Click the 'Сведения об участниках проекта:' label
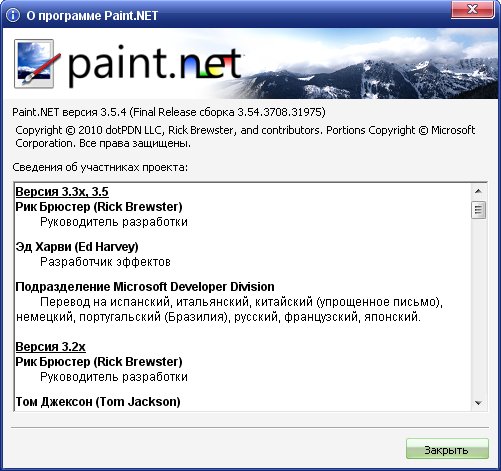The width and height of the screenshot is (501, 471). point(100,167)
